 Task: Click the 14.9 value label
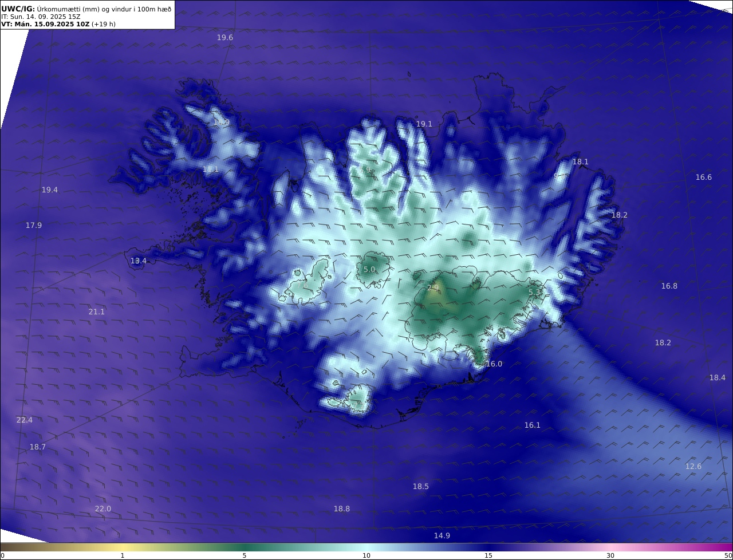point(442,536)
